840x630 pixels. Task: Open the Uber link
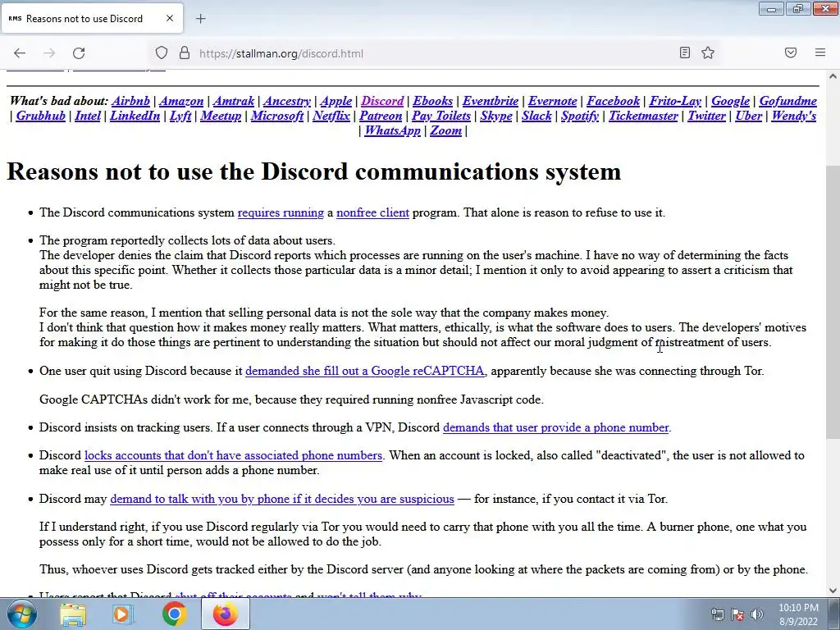pos(748,116)
